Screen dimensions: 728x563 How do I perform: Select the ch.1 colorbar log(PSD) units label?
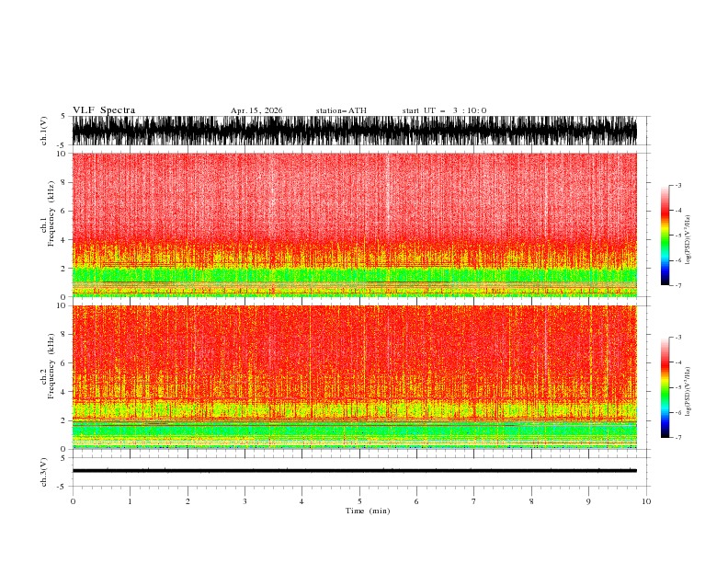(688, 240)
